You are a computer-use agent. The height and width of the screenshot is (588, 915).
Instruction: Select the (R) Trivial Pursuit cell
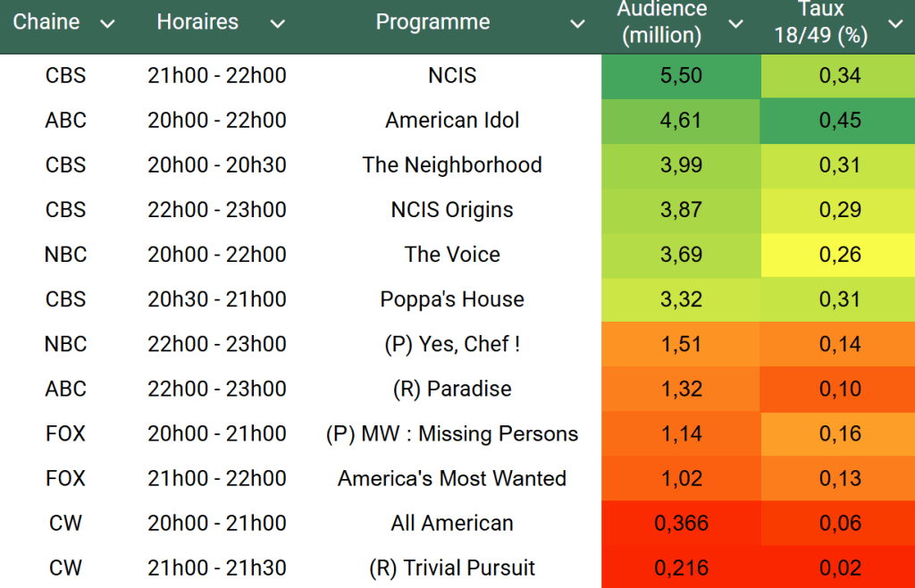pyautogui.click(x=452, y=567)
